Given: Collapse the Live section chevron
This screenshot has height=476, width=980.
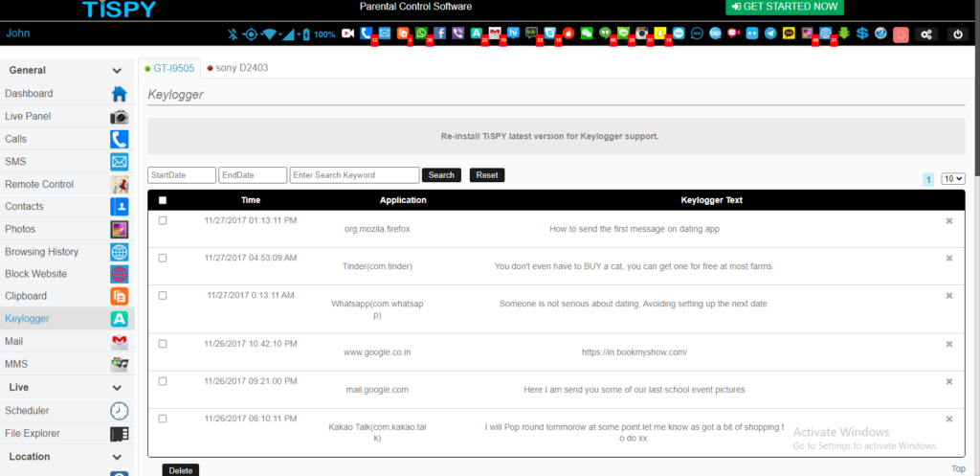Looking at the screenshot, I should 116,388.
